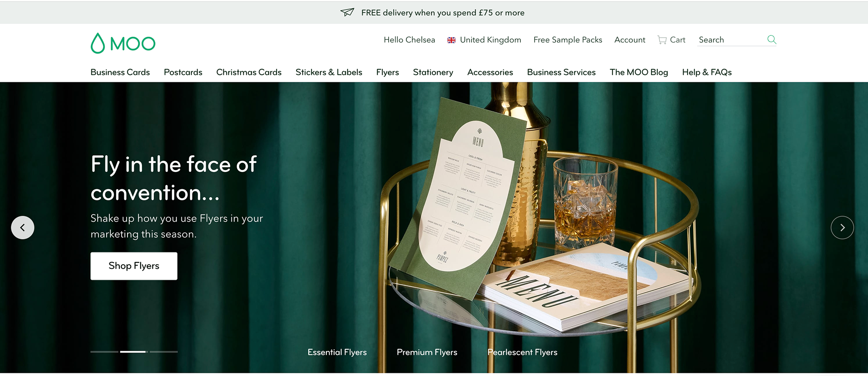
Task: Open Stickers & Labels menu
Action: [x=329, y=72]
